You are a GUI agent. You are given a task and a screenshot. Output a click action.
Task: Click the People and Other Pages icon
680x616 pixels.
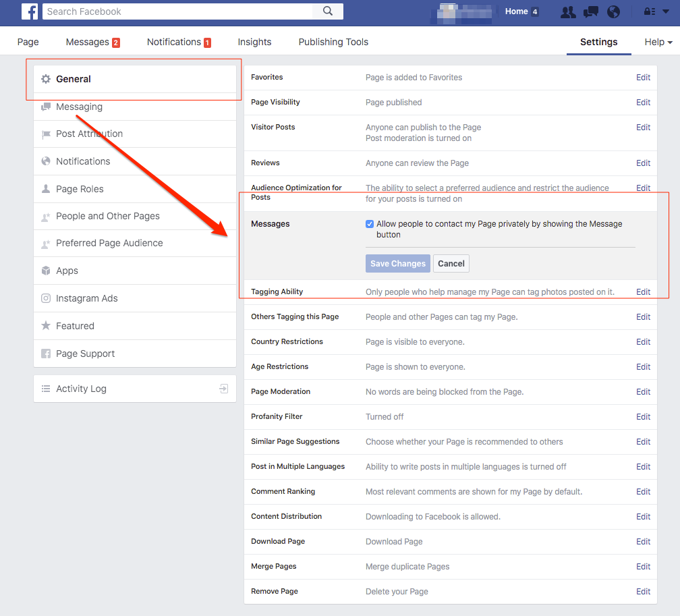46,217
